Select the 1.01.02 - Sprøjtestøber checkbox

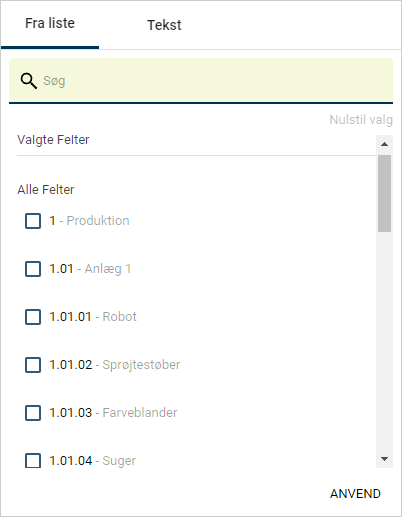point(33,365)
